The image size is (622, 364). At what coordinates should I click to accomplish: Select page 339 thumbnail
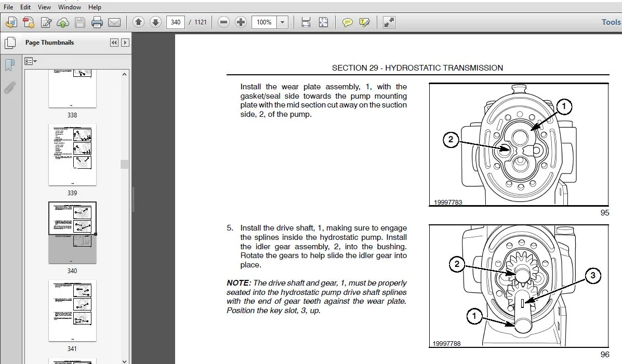point(72,155)
